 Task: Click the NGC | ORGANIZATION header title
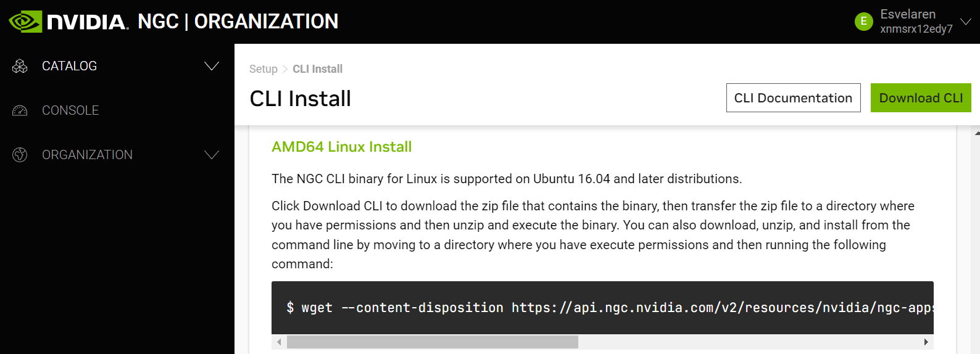(238, 22)
